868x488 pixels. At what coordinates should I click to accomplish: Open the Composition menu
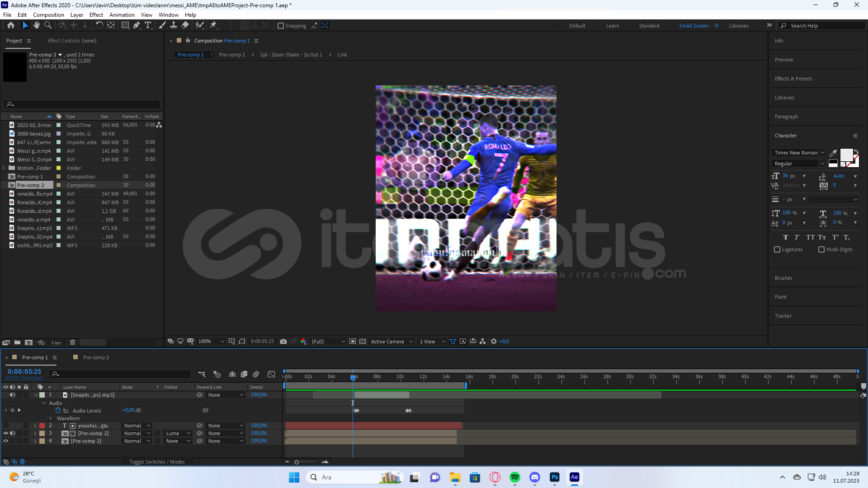pyautogui.click(x=48, y=15)
